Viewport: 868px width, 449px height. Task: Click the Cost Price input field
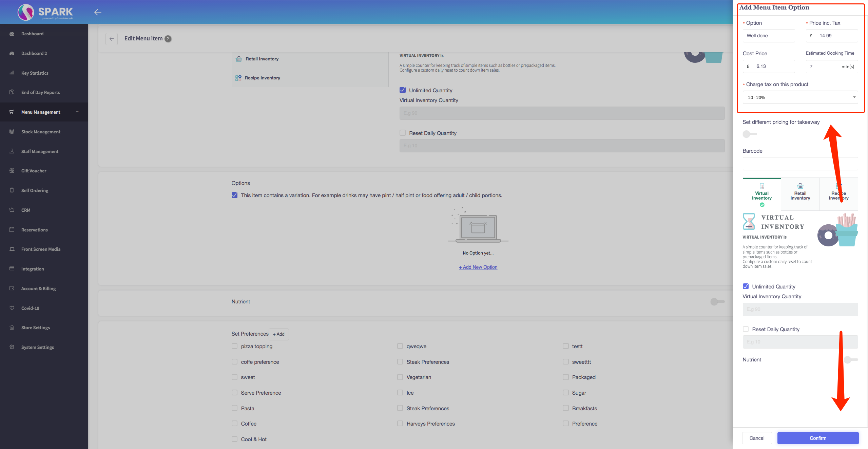(x=773, y=66)
